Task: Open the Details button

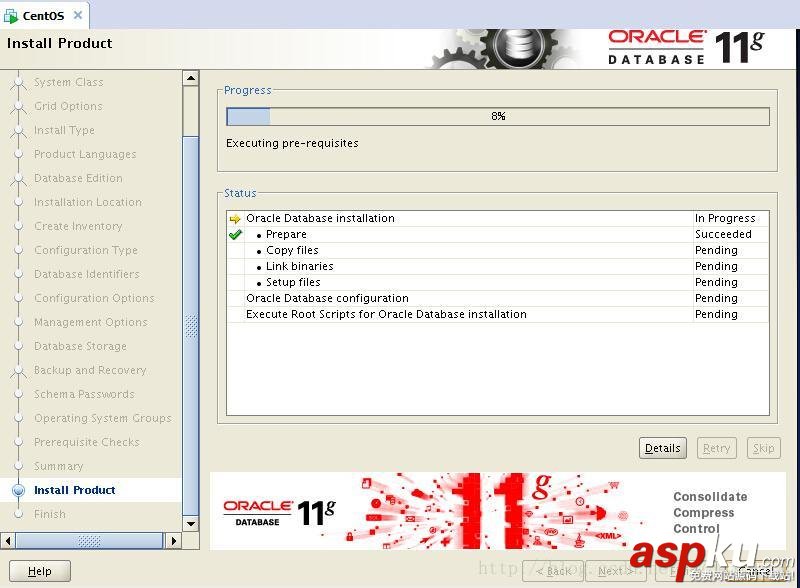Action: click(x=662, y=448)
